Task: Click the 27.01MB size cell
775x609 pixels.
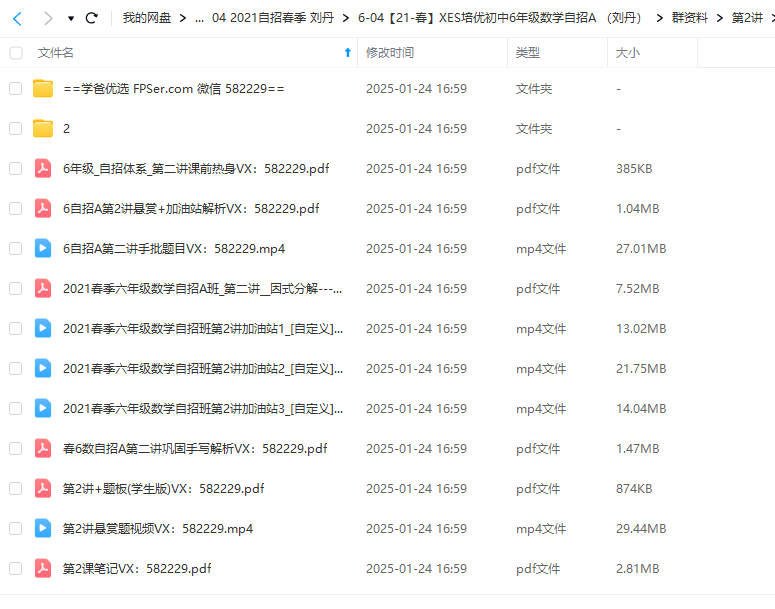Action: (641, 249)
